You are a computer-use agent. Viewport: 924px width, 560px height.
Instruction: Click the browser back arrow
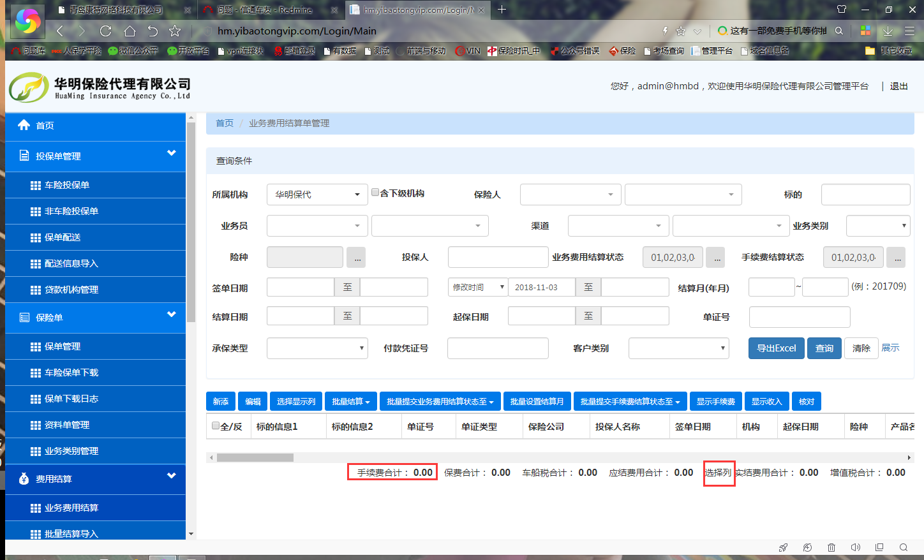point(60,31)
